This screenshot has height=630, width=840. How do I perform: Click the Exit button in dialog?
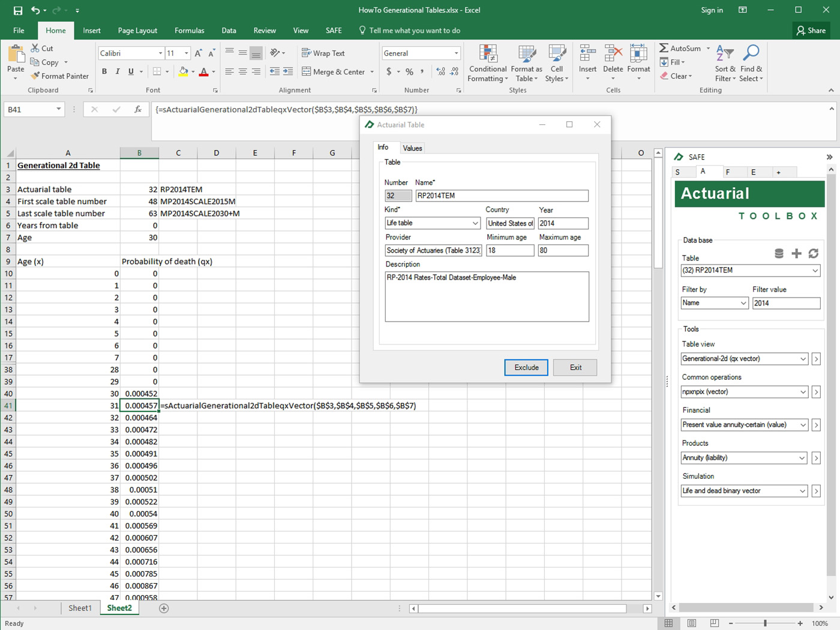tap(575, 367)
